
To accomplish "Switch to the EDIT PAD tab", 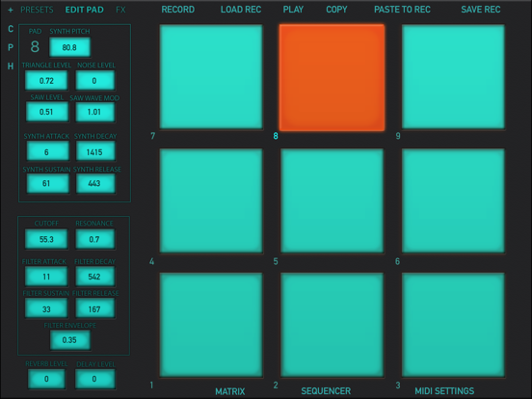I will tap(84, 10).
